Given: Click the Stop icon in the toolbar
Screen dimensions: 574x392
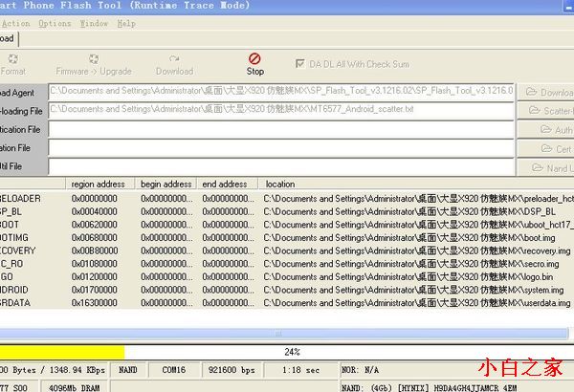Looking at the screenshot, I should (x=254, y=59).
